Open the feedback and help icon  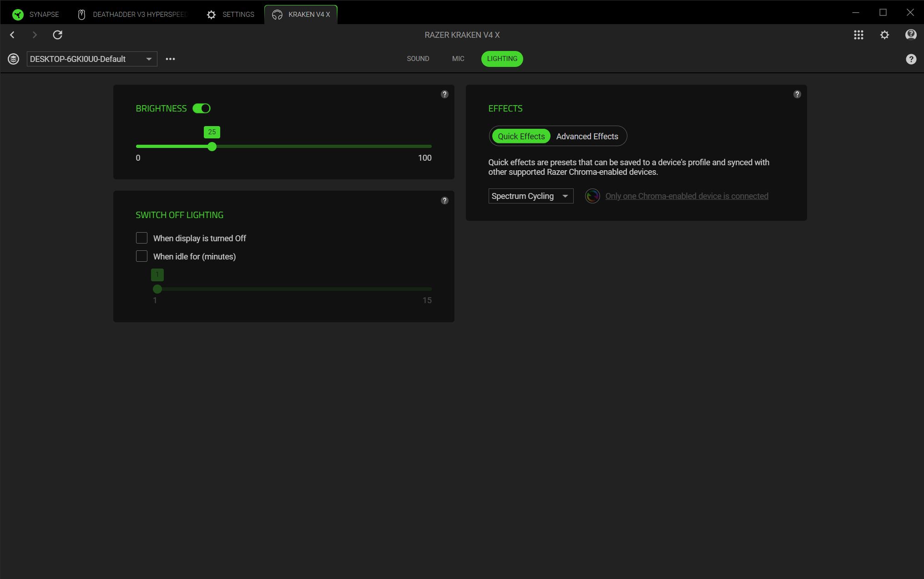pos(911,35)
